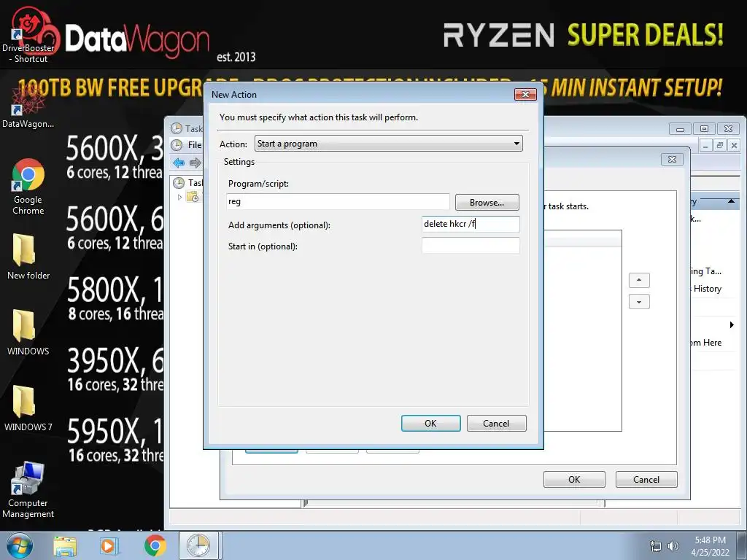Select the Task Scheduler root tree item
The image size is (747, 560).
tap(187, 183)
